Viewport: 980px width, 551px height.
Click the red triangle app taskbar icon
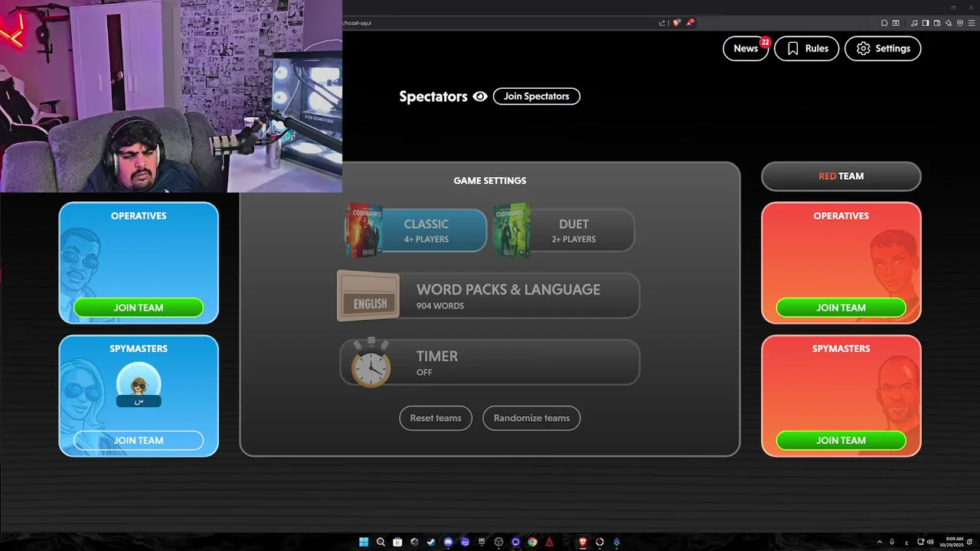pyautogui.click(x=549, y=542)
